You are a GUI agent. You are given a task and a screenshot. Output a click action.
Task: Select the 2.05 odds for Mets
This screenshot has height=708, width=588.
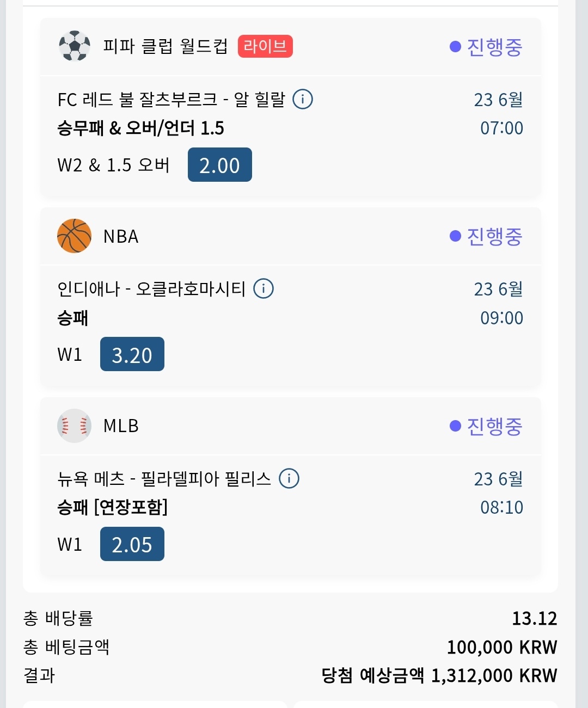[x=132, y=544]
